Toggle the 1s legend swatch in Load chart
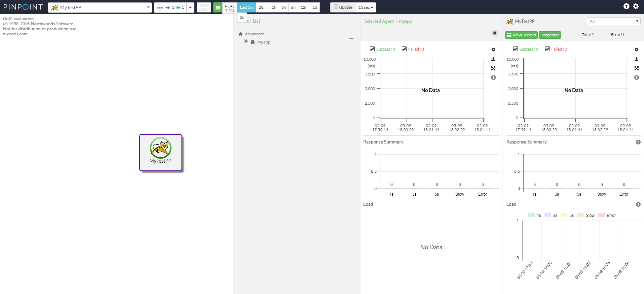 pos(531,215)
